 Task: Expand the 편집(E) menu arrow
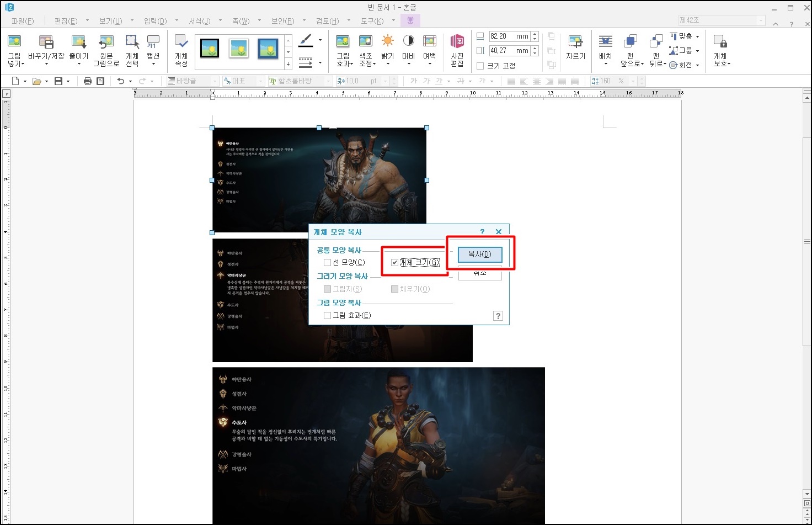coord(87,21)
